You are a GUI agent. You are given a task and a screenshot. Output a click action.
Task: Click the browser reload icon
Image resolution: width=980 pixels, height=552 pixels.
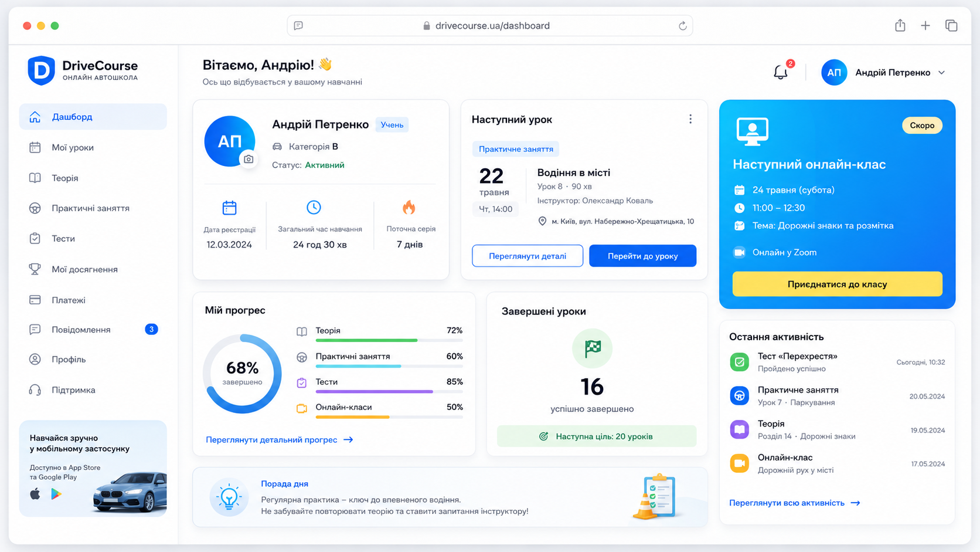(682, 26)
